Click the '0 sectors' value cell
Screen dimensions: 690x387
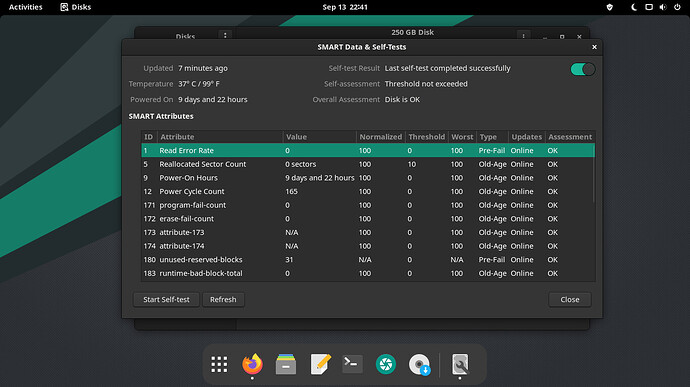pyautogui.click(x=301, y=164)
